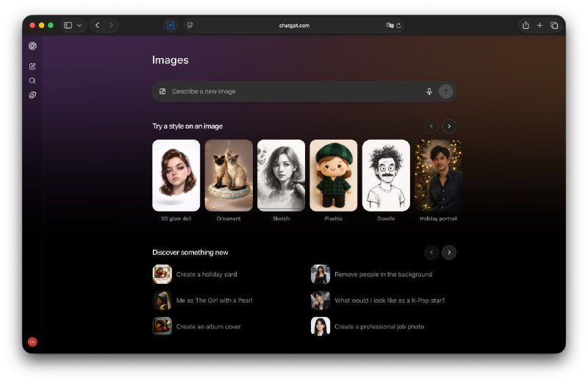The height and width of the screenshot is (383, 588).
Task: Click Create an album cover suggestion
Action: [209, 326]
